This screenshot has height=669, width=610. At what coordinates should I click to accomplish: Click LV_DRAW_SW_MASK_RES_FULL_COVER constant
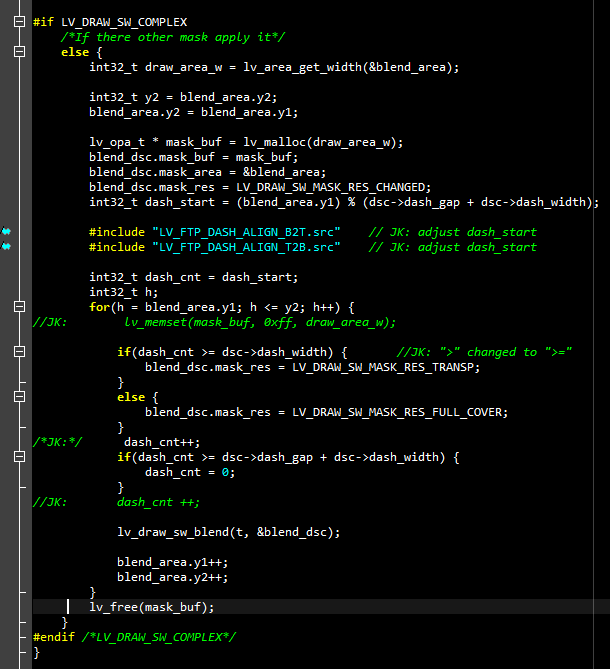pos(398,412)
